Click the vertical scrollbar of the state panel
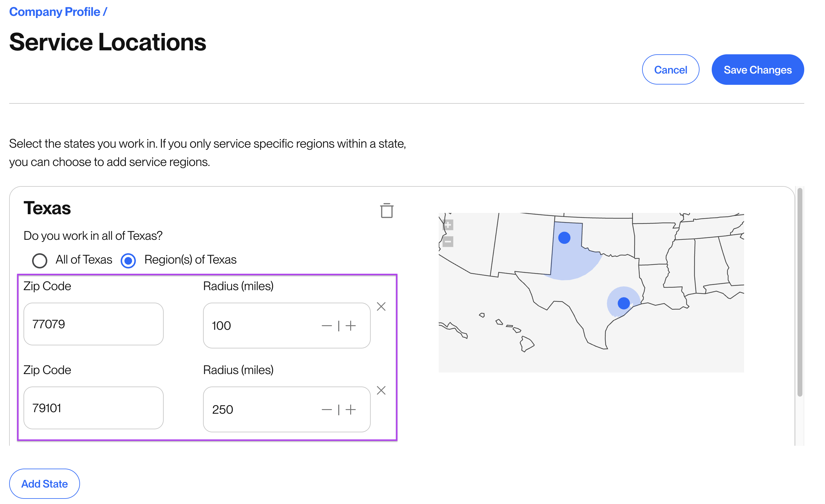The height and width of the screenshot is (504, 825). tap(800, 292)
